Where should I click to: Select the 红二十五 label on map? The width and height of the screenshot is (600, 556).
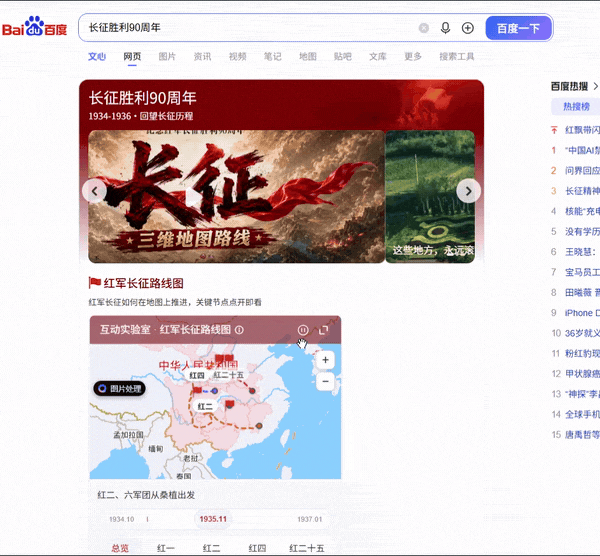coord(228,375)
